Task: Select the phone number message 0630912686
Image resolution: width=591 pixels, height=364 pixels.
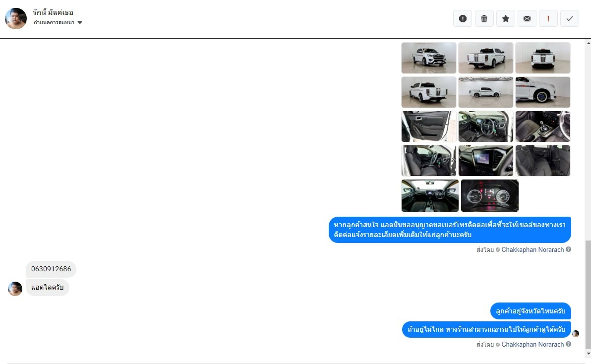Action: 51,269
